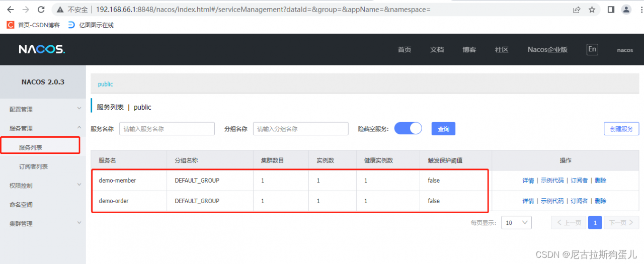Bookmark this page with star icon
The height and width of the screenshot is (264, 644).
tap(592, 10)
